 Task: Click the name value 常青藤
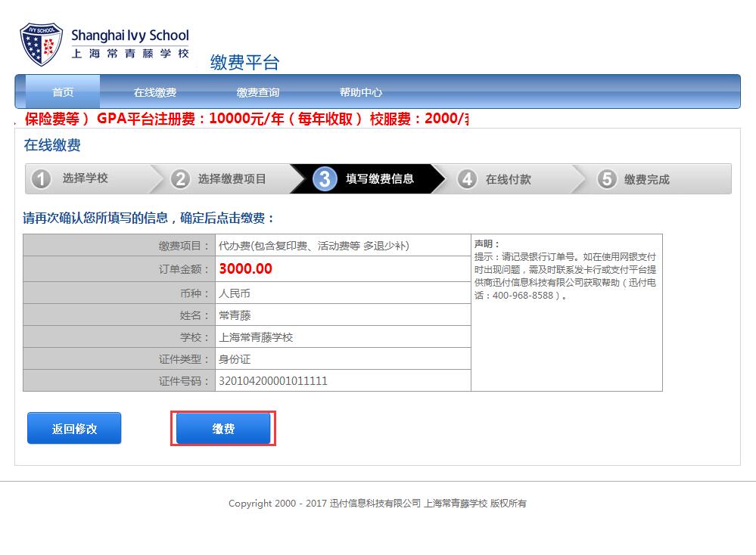point(235,315)
